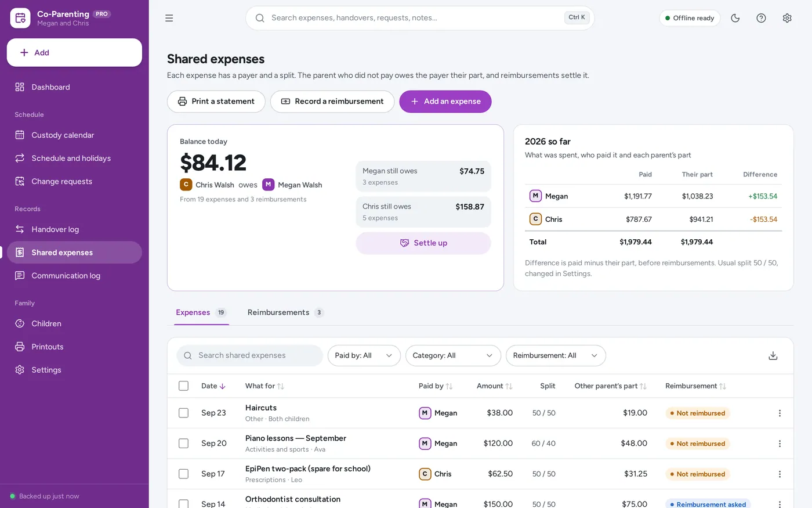Open the Megan still owes card
This screenshot has width=812, height=508.
pos(423,176)
